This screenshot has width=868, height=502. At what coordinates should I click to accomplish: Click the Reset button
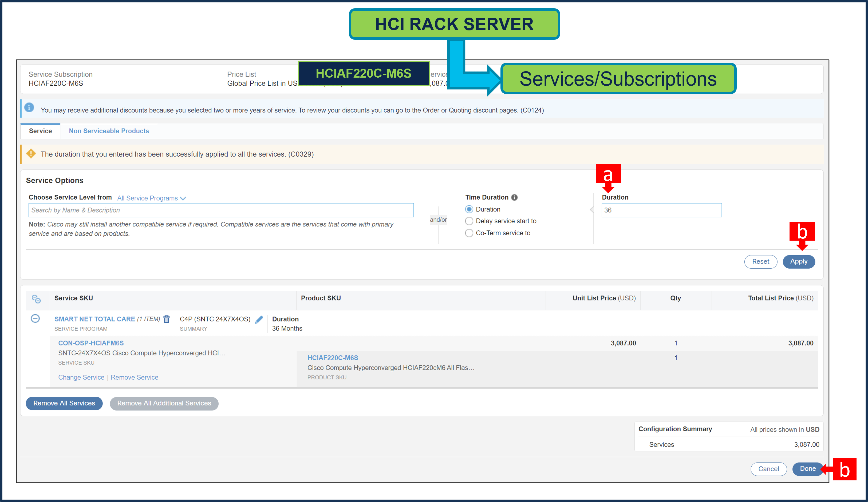coord(760,262)
